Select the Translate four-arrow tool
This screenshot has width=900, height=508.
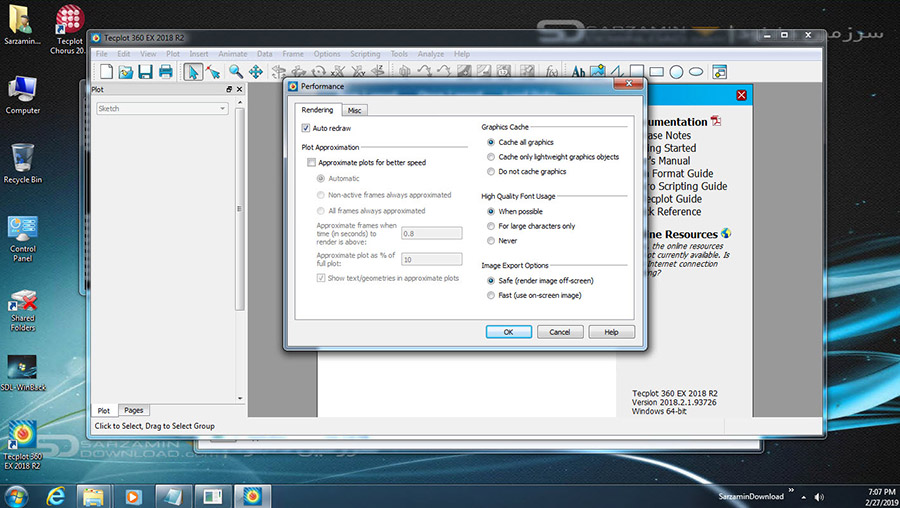(256, 72)
